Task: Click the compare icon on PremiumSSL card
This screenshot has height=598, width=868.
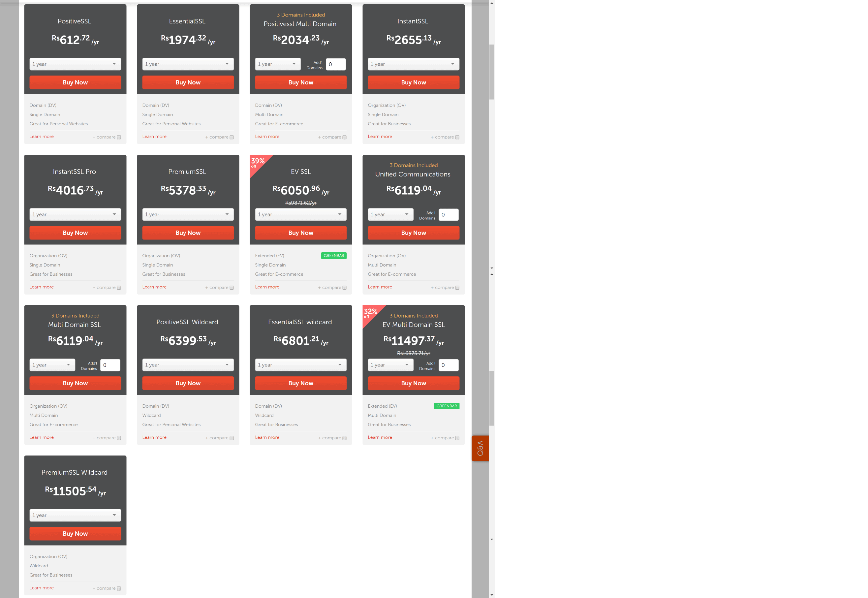Action: click(x=232, y=287)
